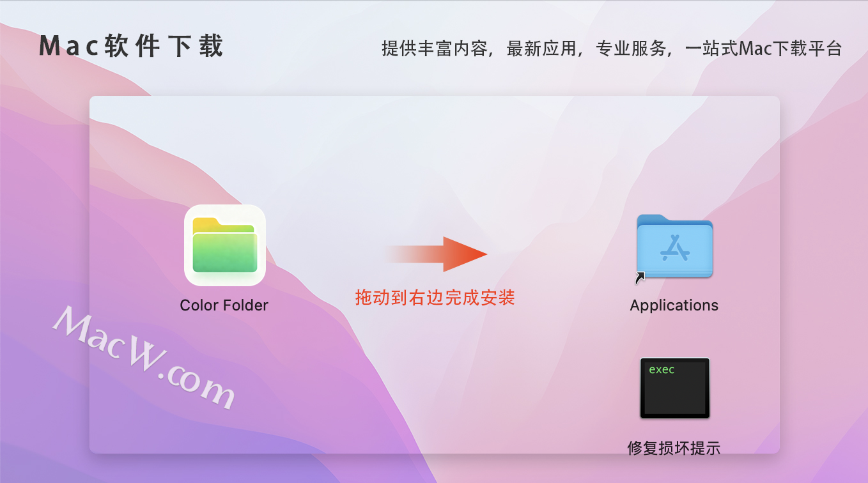Click the Applications name label
This screenshot has height=483, width=868.
674,305
